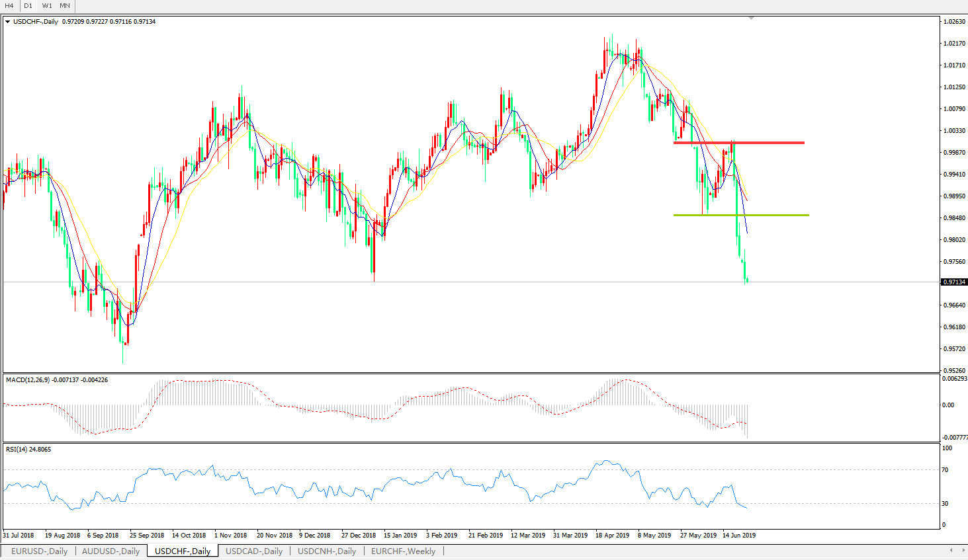Viewport: 968px width, 560px height.
Task: Open the EURUSD-,Daily chart tab
Action: tap(39, 551)
